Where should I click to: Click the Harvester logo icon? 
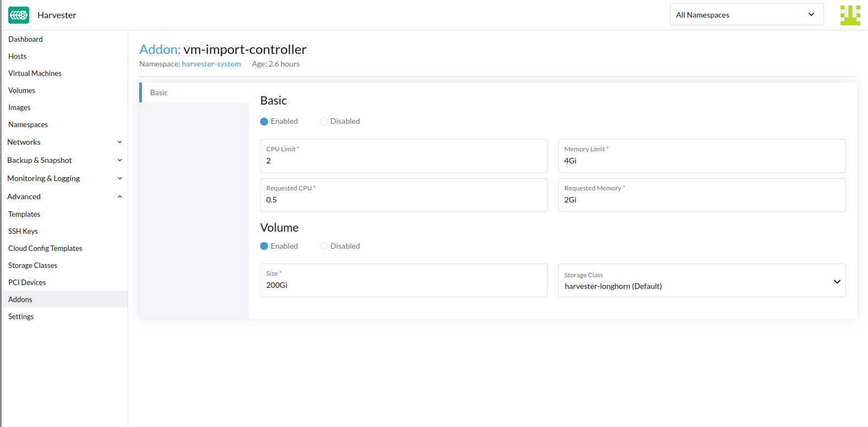pyautogui.click(x=19, y=15)
